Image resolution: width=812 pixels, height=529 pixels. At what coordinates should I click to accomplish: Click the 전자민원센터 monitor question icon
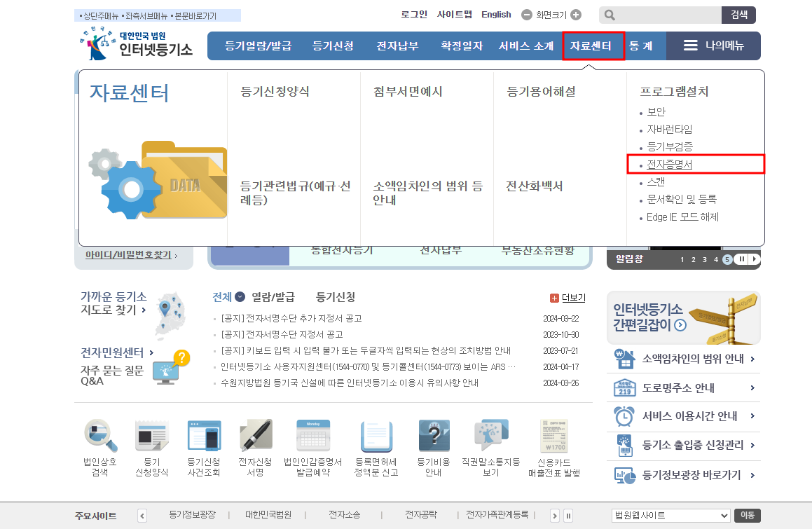click(x=172, y=367)
